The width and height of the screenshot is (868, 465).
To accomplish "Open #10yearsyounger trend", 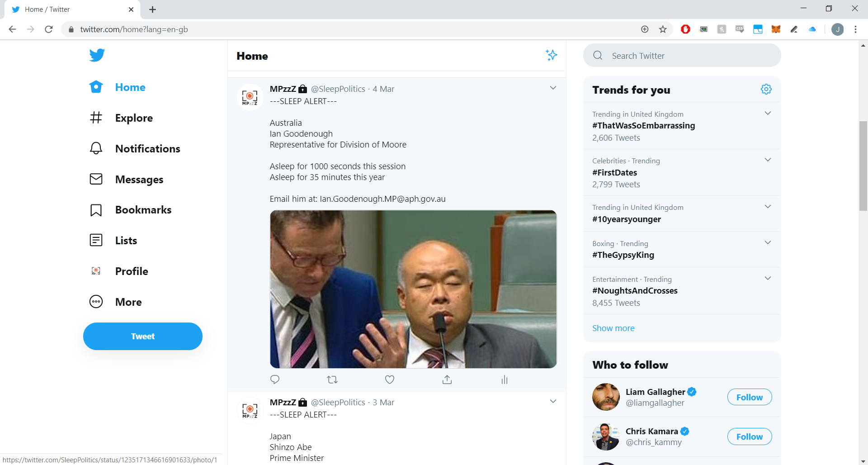I will click(x=627, y=219).
